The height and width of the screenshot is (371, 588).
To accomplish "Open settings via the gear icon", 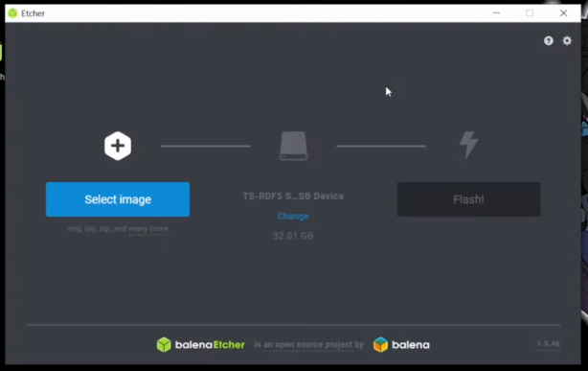I will coord(567,40).
